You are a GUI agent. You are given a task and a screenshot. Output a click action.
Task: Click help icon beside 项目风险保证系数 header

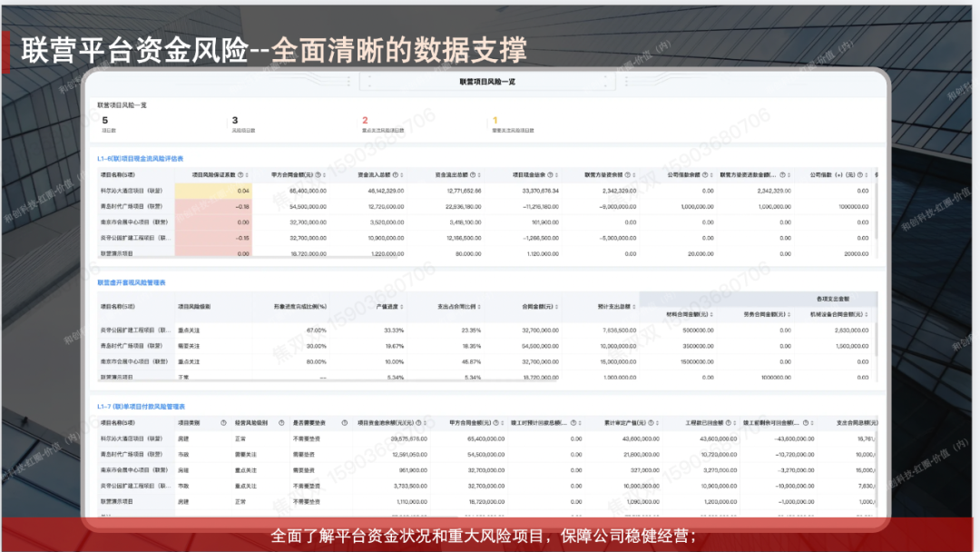[241, 175]
